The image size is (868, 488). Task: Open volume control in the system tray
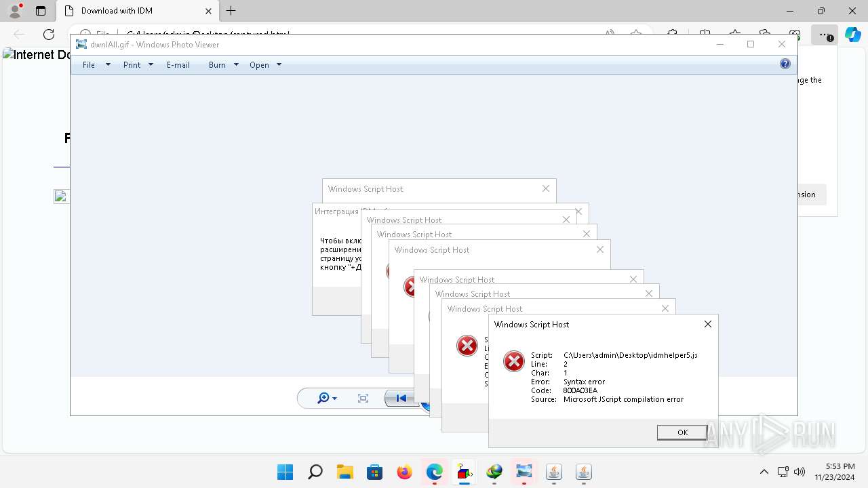[799, 472]
